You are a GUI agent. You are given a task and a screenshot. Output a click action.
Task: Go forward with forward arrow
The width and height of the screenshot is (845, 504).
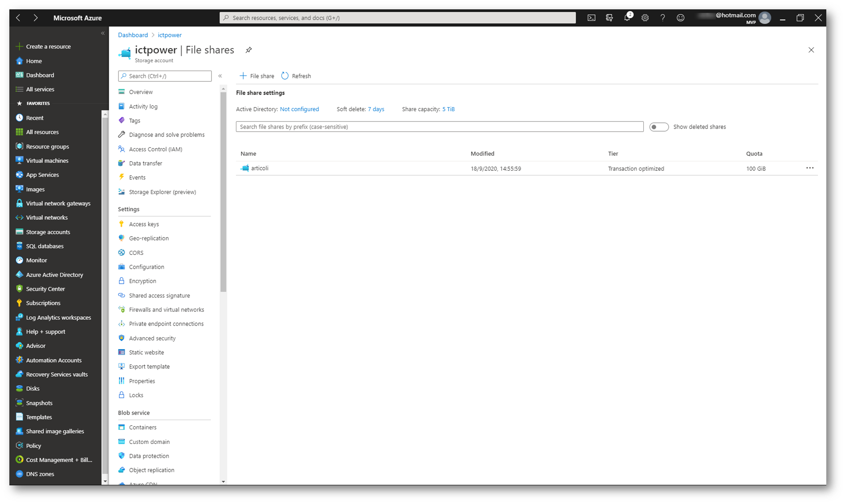click(x=36, y=18)
